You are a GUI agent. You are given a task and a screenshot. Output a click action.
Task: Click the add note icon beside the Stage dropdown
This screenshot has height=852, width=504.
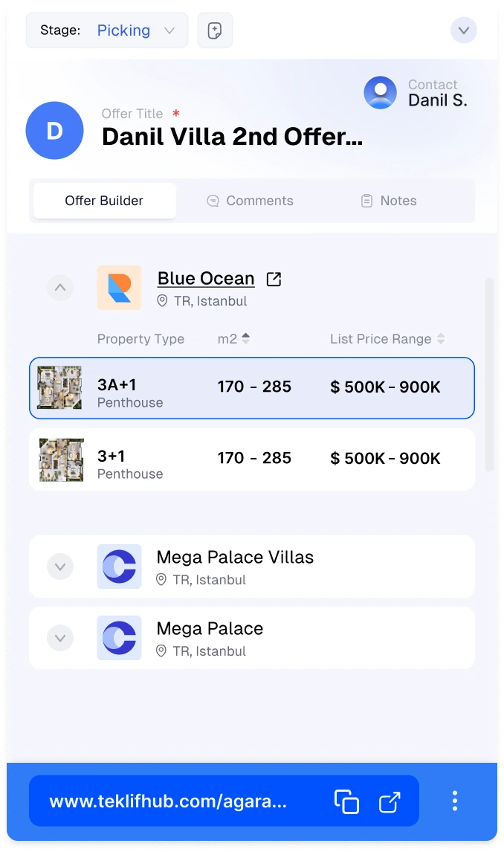pyautogui.click(x=215, y=30)
